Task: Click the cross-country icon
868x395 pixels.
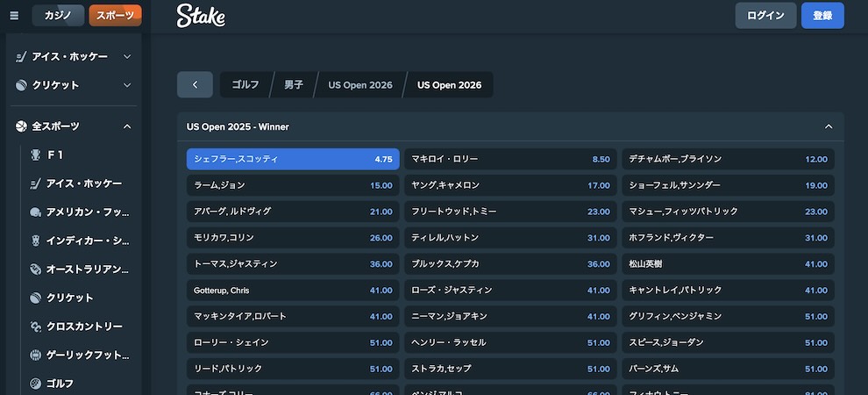Action: [35, 327]
